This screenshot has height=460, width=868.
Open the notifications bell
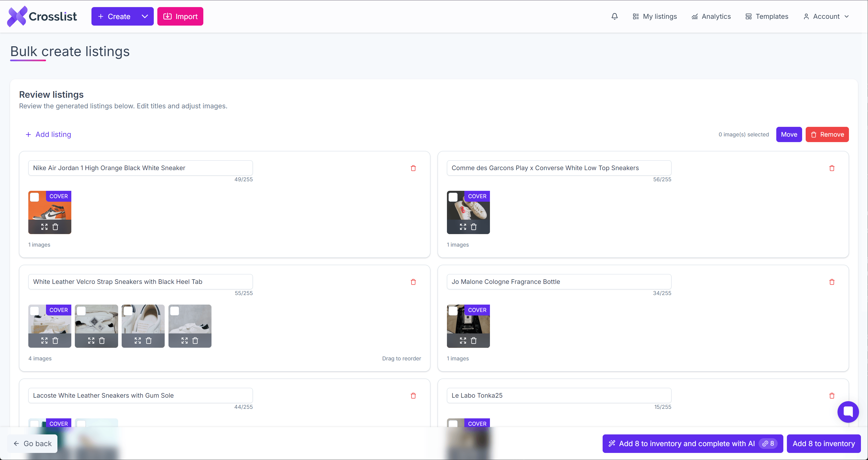[614, 16]
